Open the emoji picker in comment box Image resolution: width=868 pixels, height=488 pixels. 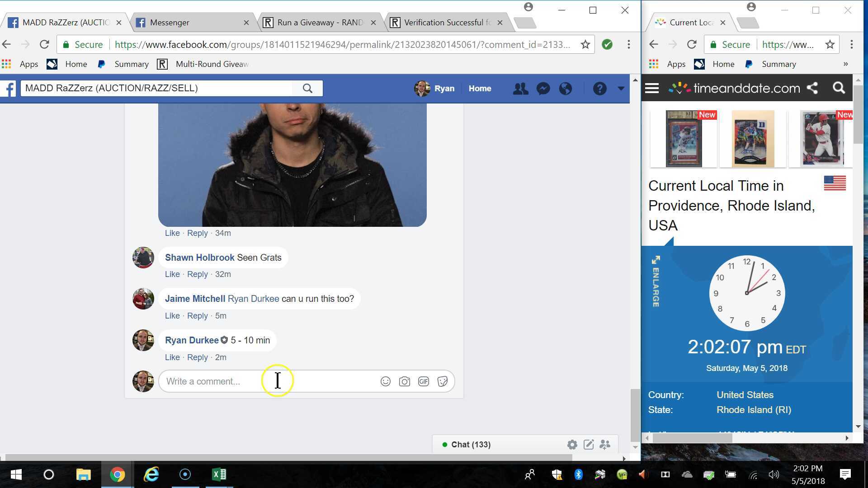tap(385, 381)
